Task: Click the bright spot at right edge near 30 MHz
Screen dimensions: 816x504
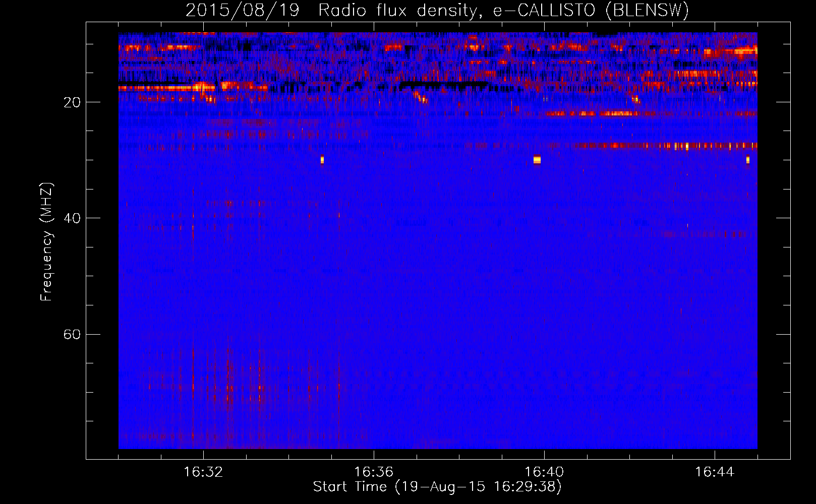Action: tap(748, 160)
